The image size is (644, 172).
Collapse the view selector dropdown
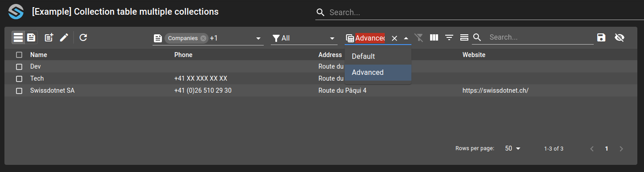[x=406, y=38]
